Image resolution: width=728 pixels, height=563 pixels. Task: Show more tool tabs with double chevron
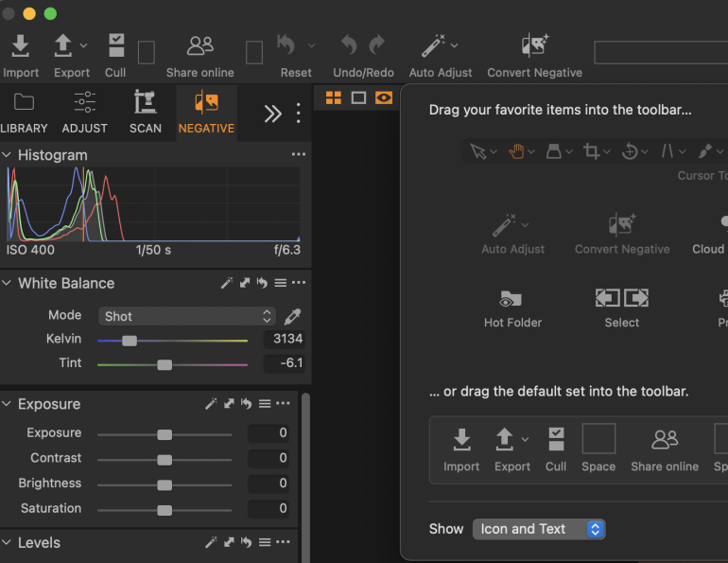pyautogui.click(x=272, y=114)
